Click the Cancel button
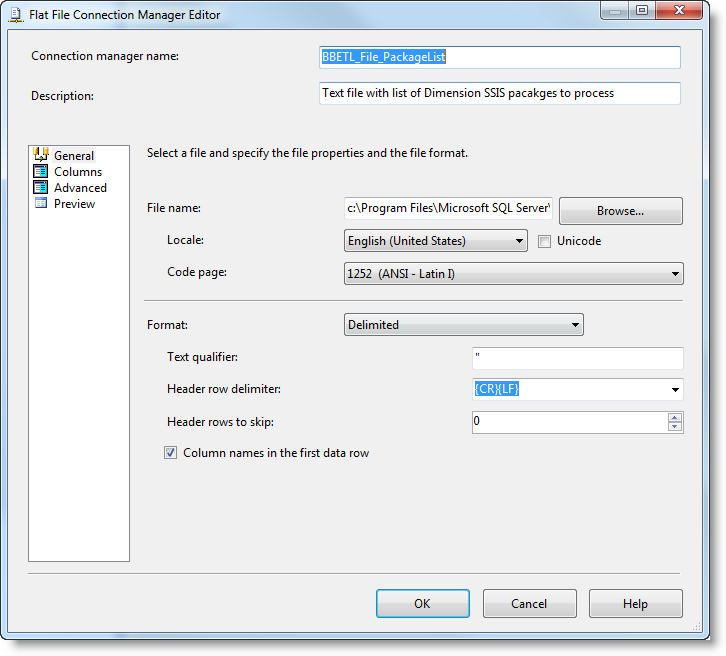The width and height of the screenshot is (726, 656). 529,603
